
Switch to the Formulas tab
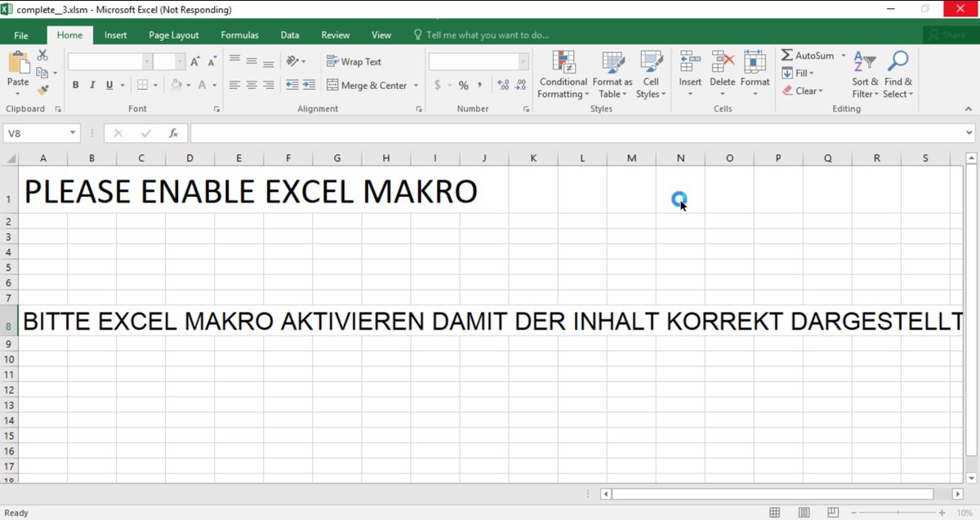tap(239, 35)
